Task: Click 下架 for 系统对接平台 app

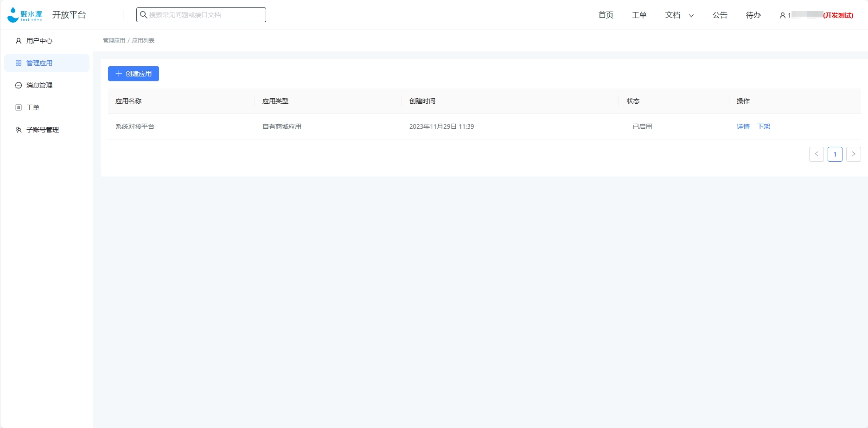Action: point(763,126)
